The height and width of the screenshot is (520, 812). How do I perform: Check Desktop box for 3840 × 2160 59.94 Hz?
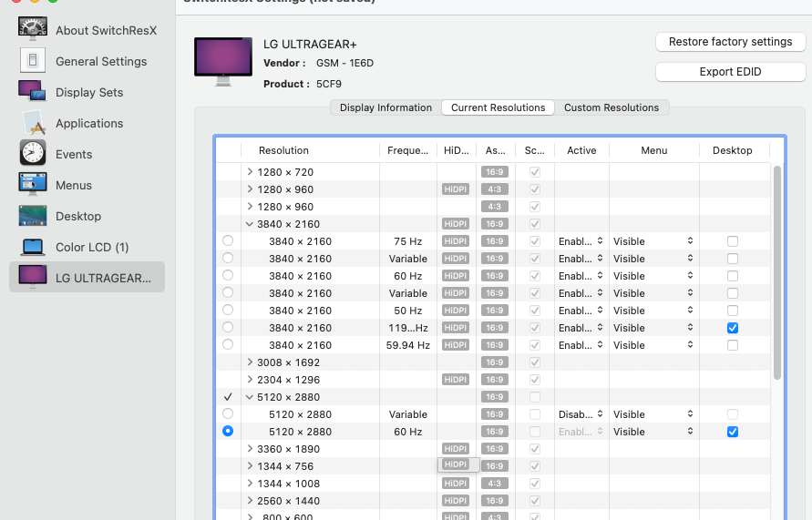coord(732,345)
